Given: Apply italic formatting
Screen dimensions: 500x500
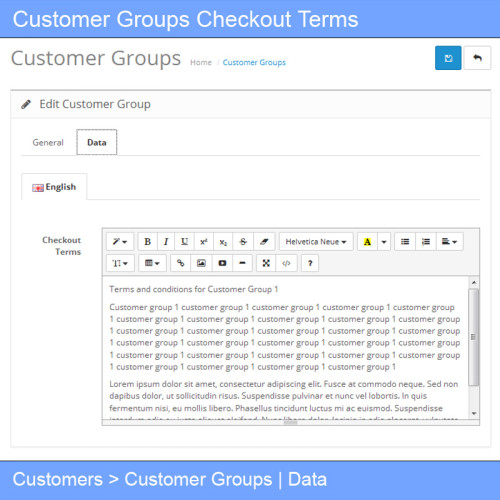Looking at the screenshot, I should (x=166, y=242).
